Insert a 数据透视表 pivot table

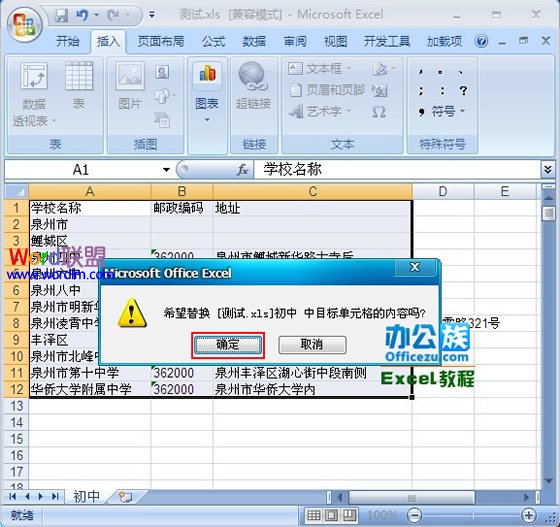click(34, 95)
